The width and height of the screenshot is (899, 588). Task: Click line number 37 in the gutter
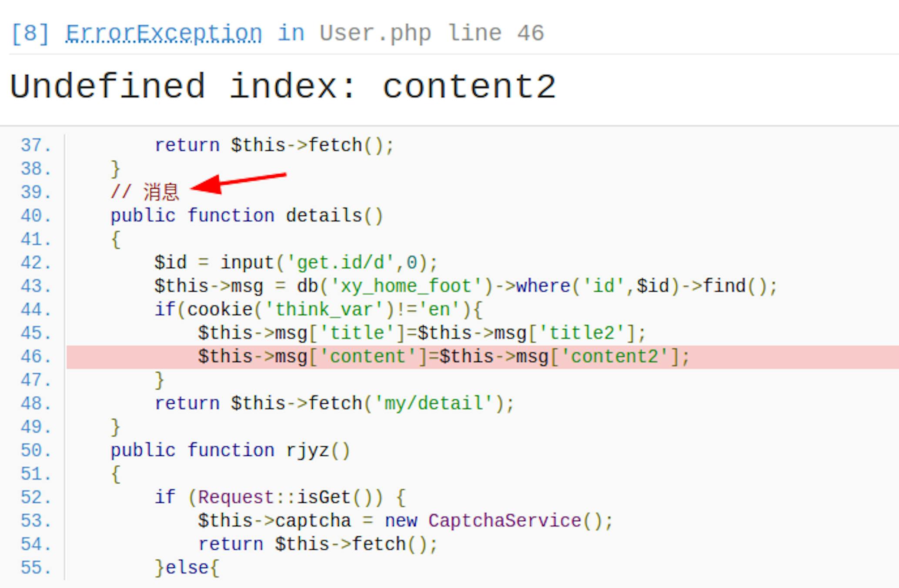36,146
